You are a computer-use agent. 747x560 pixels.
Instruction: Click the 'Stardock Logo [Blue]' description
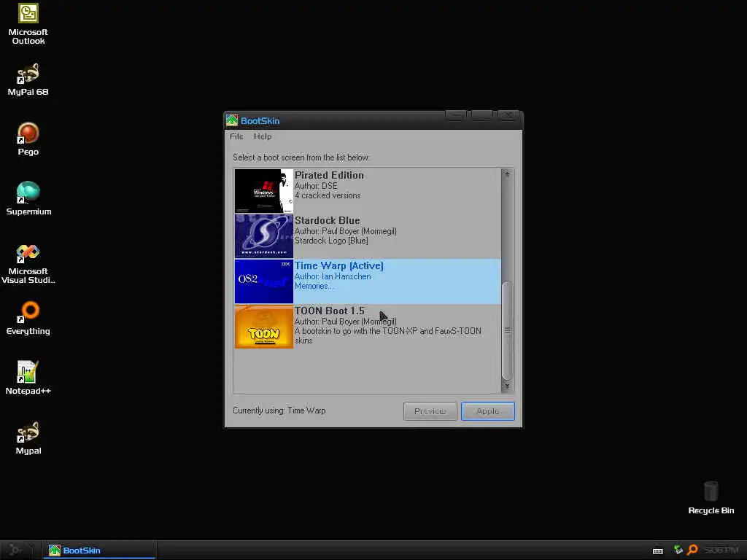tap(331, 241)
